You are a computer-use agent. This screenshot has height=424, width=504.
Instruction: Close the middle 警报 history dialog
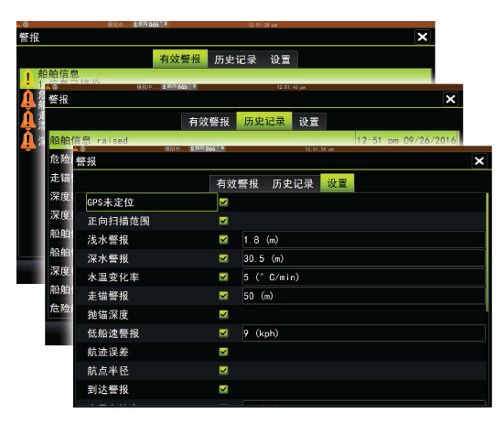(x=450, y=99)
